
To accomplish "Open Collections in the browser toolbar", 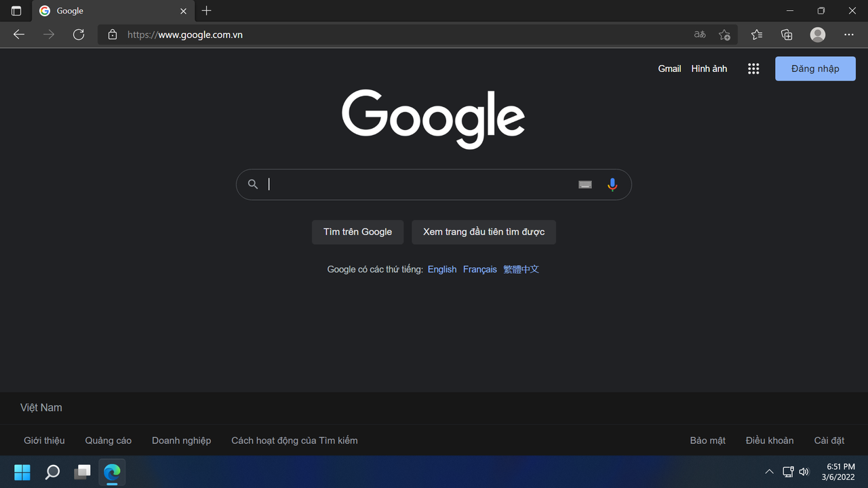I will click(x=786, y=35).
